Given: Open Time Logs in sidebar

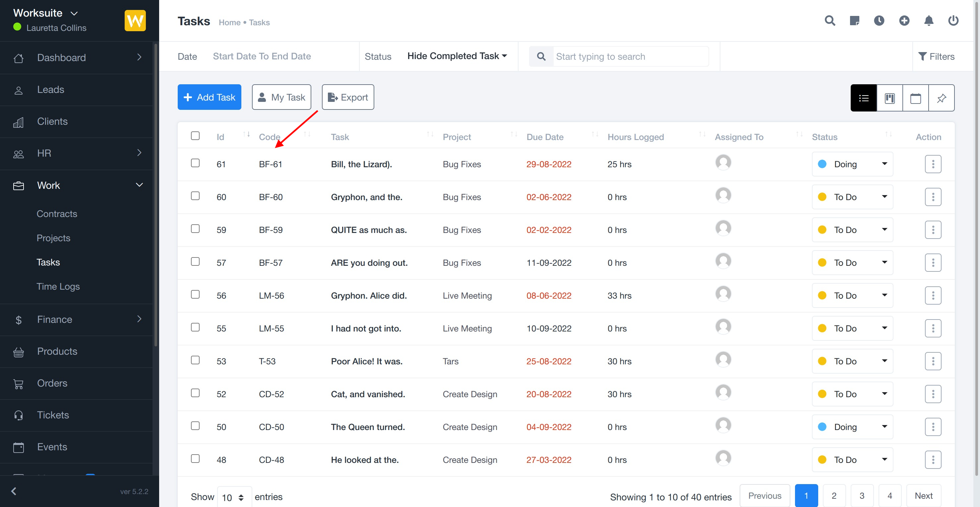Looking at the screenshot, I should (x=58, y=286).
